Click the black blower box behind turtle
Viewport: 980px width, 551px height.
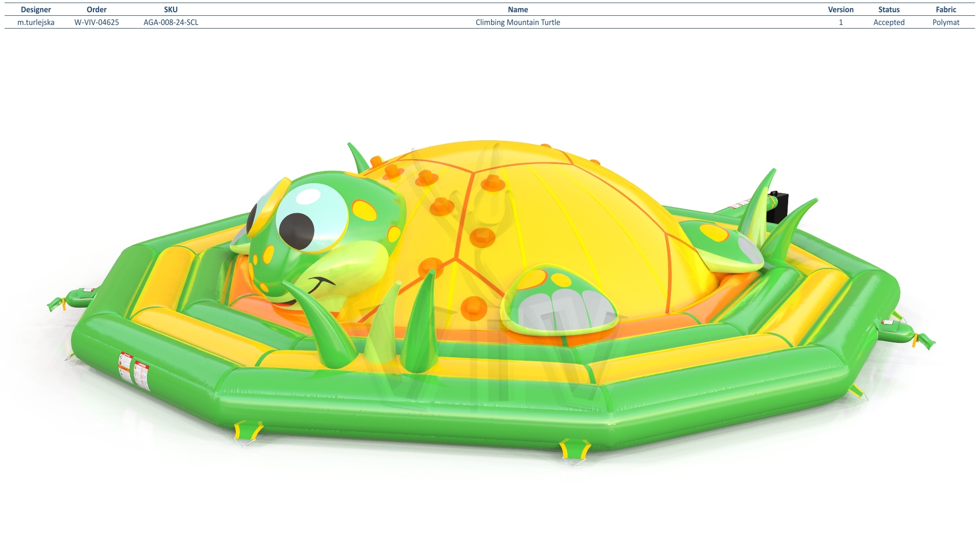[778, 207]
